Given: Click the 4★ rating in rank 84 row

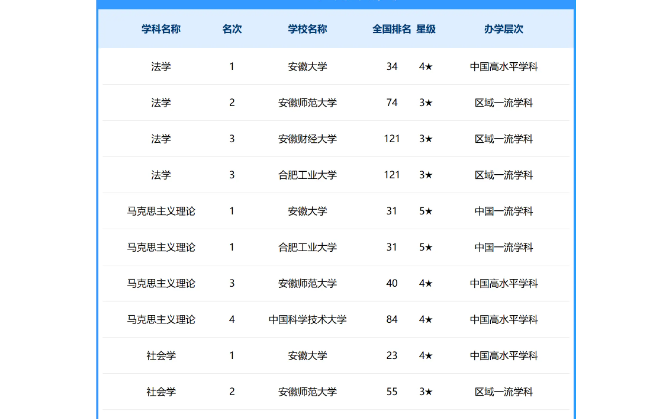Looking at the screenshot, I should [426, 320].
